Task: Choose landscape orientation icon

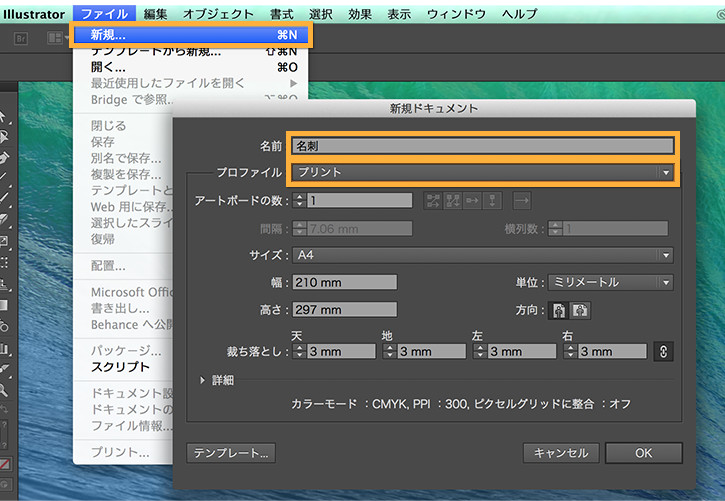Action: (580, 310)
